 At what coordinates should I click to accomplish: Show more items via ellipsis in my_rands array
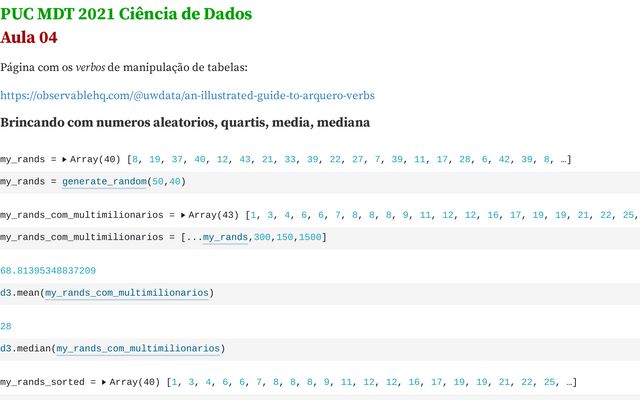point(565,159)
